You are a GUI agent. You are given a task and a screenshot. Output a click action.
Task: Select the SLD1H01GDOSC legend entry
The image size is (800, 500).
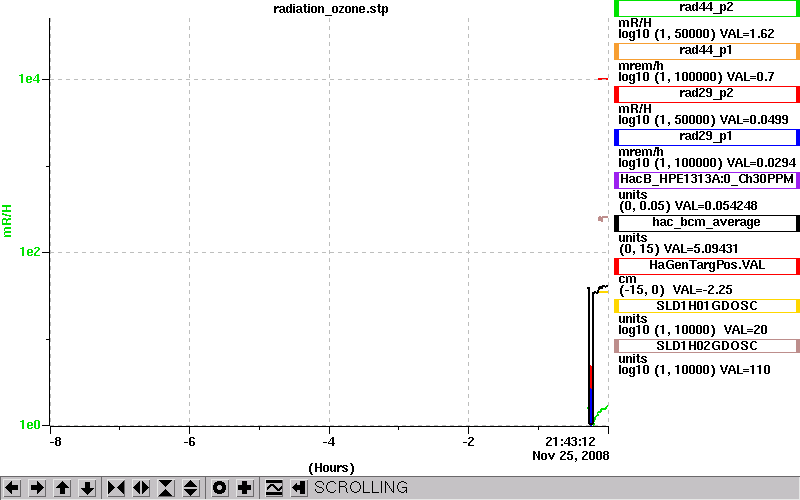coord(707,306)
